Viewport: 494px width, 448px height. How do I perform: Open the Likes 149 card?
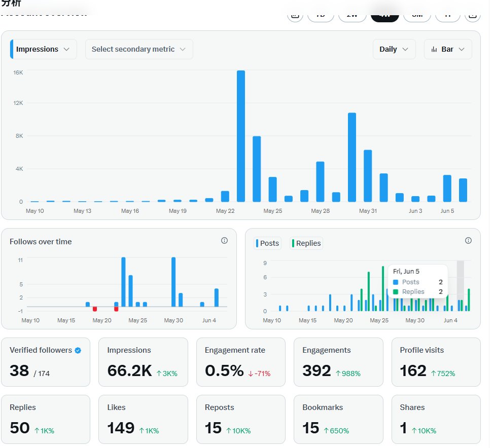tap(144, 419)
